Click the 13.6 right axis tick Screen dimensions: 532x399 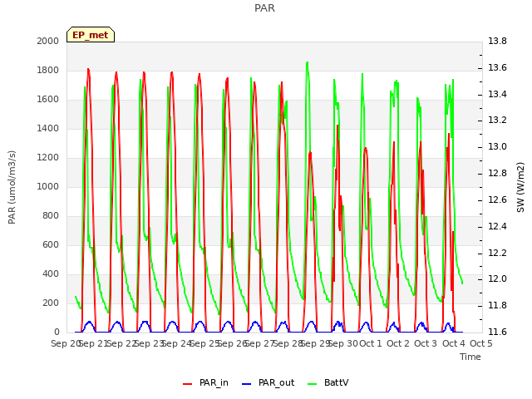coord(497,67)
